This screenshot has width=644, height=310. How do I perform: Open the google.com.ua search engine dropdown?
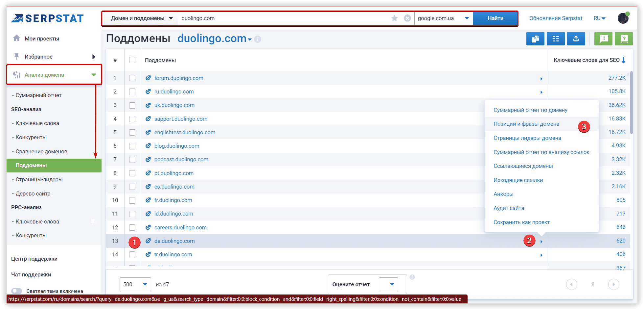[x=444, y=18]
